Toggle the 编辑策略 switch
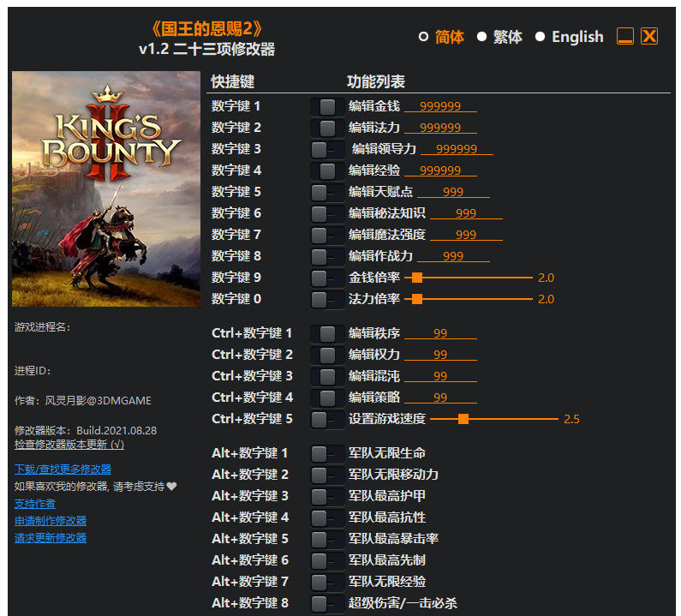Viewport: 681px width, 616px height. [327, 398]
